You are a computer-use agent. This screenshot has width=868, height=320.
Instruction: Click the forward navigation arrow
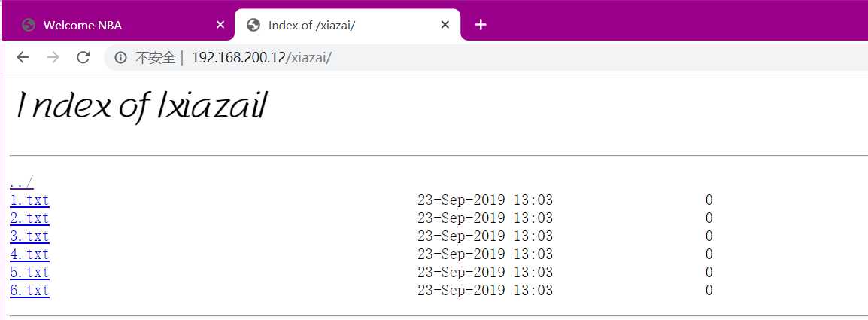[x=53, y=57]
